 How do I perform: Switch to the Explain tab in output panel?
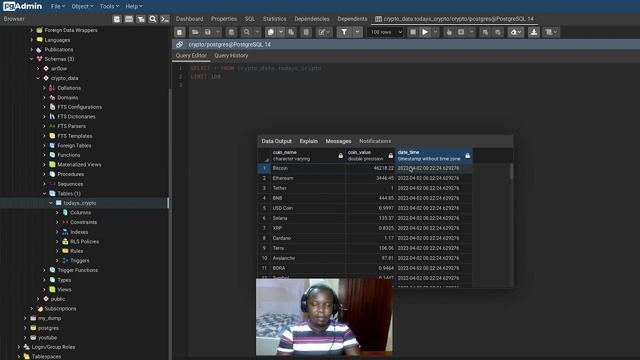[309, 141]
